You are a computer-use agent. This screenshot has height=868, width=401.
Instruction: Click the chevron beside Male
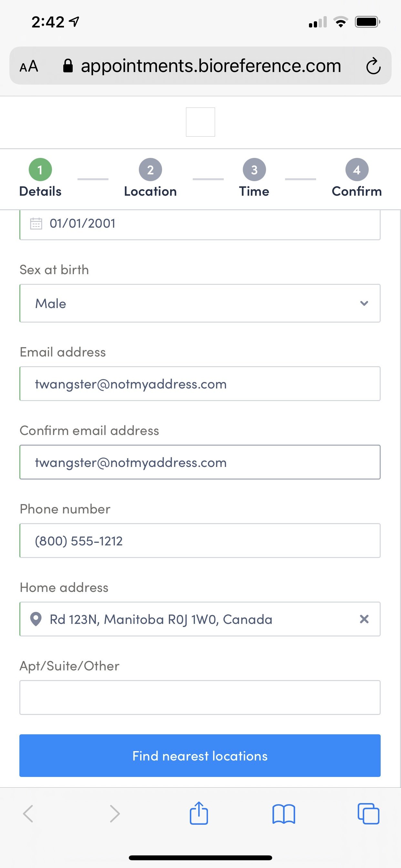(364, 303)
